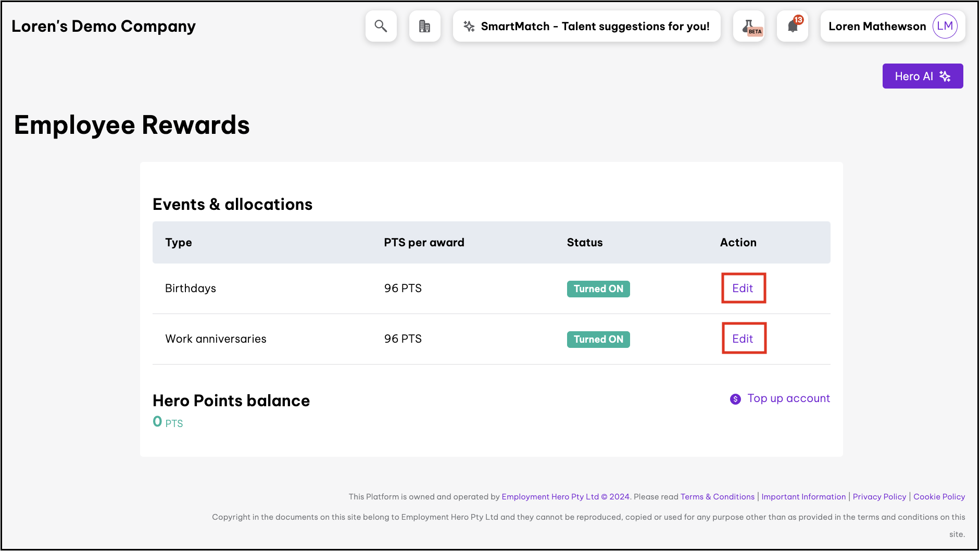The width and height of the screenshot is (980, 551).
Task: Open the Privacy Policy link
Action: 879,496
